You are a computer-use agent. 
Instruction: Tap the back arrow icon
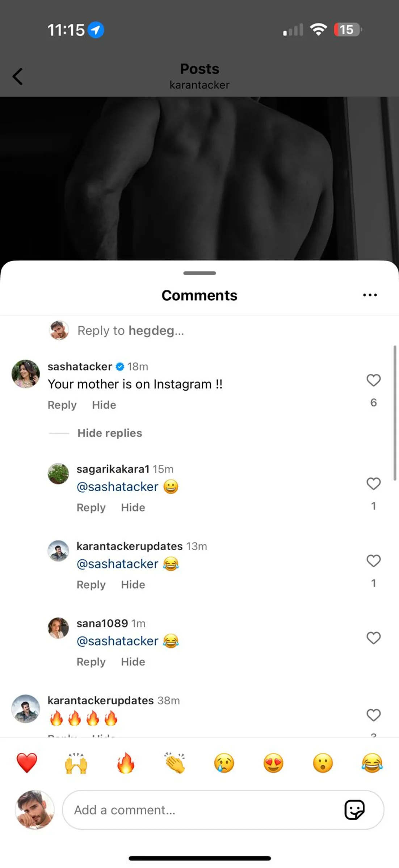[x=17, y=76]
